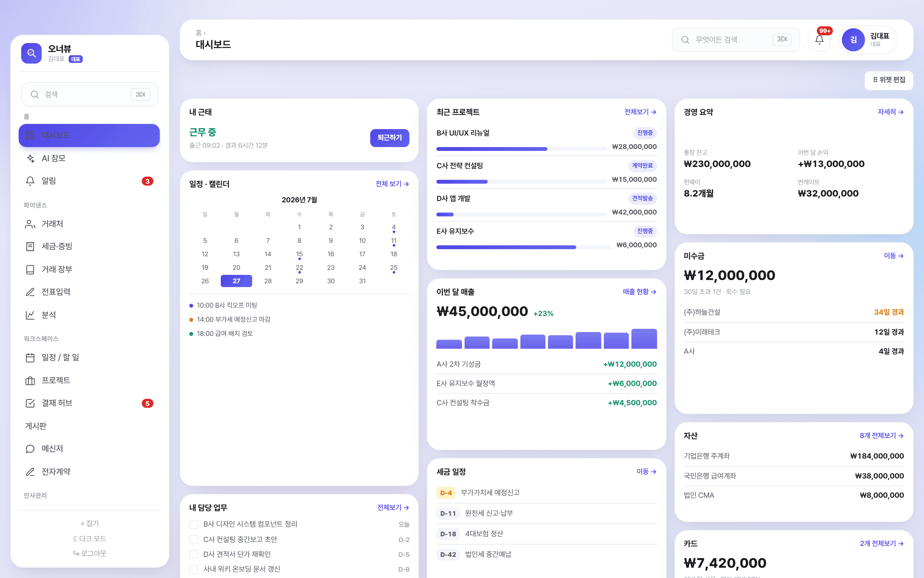Click the 분석 chart icon
Image resolution: width=924 pixels, height=578 pixels.
point(30,315)
